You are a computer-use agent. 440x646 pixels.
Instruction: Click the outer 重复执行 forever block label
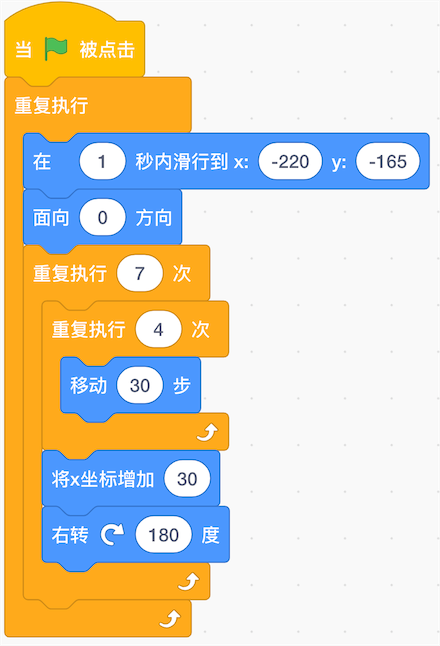[x=51, y=105]
